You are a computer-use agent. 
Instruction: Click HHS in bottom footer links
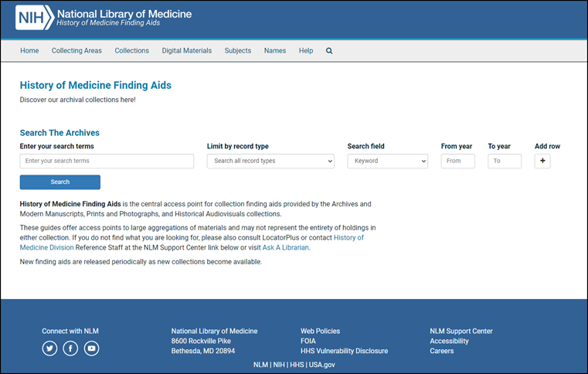tap(297, 365)
